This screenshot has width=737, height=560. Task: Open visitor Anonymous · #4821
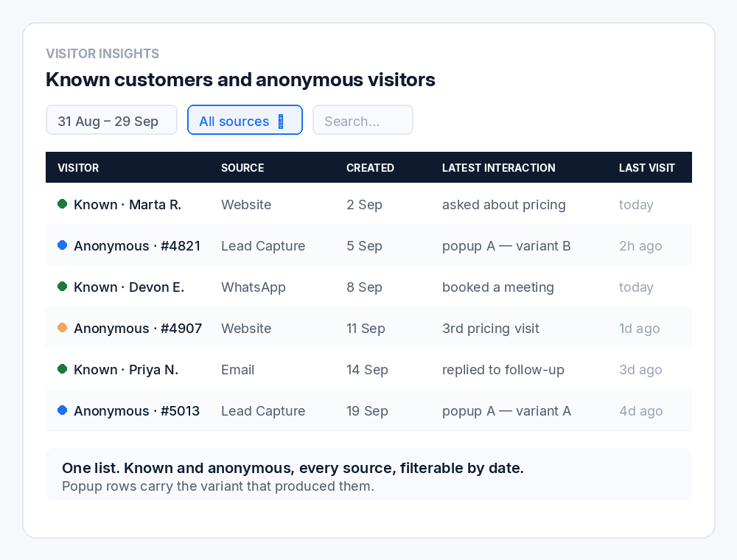(137, 246)
